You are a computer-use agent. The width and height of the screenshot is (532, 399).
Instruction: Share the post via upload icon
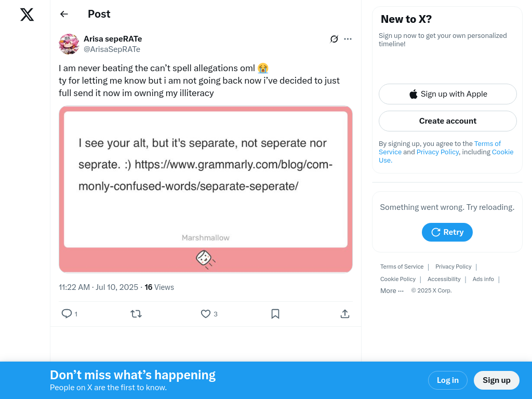click(x=345, y=314)
